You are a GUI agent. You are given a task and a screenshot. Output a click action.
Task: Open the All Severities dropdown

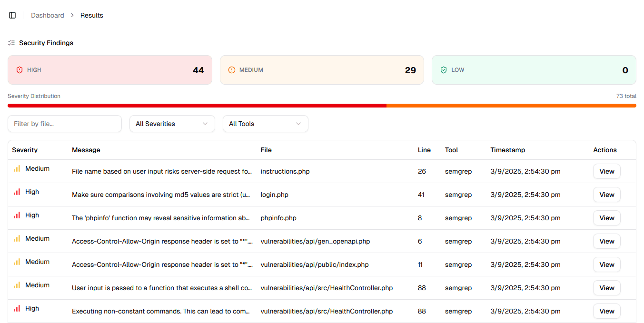pyautogui.click(x=172, y=123)
